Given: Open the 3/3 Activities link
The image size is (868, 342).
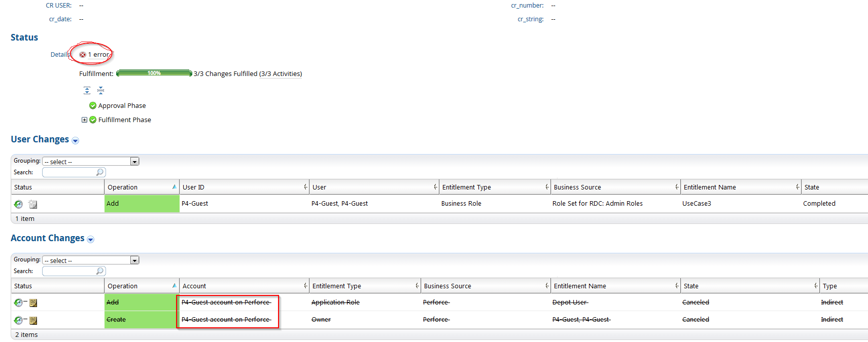Looking at the screenshot, I should point(281,74).
